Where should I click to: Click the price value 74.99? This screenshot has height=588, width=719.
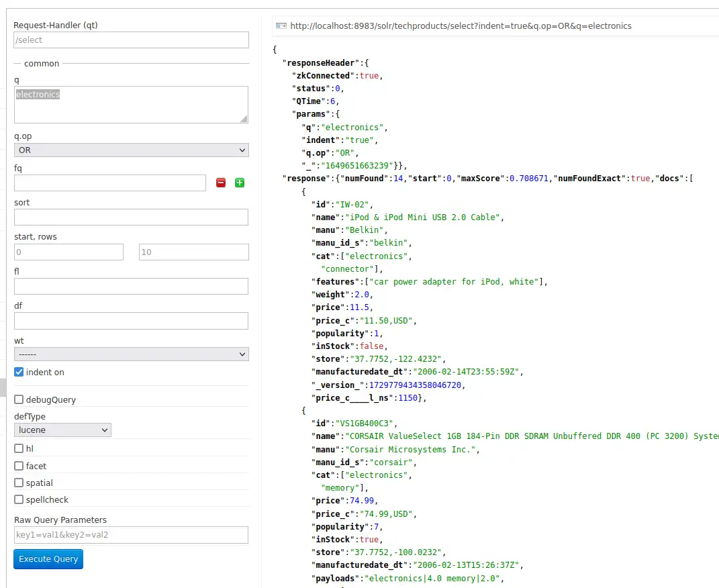pos(362,501)
